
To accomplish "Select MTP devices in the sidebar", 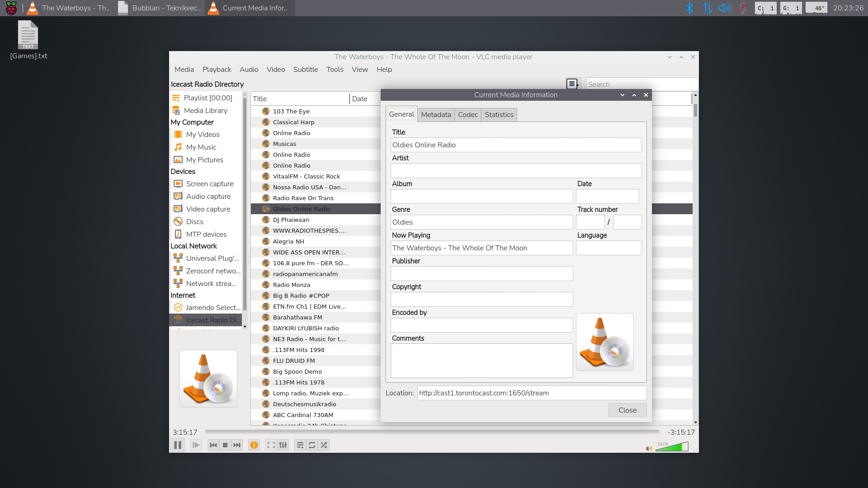I will (x=206, y=235).
